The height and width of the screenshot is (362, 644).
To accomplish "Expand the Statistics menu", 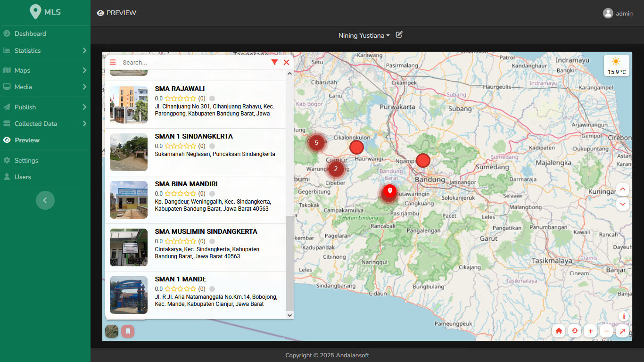I will 45,50.
